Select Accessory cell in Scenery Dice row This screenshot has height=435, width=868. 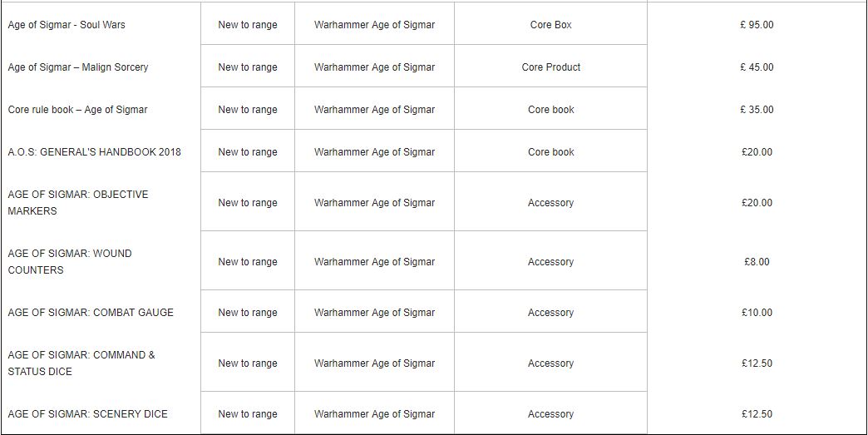click(550, 414)
